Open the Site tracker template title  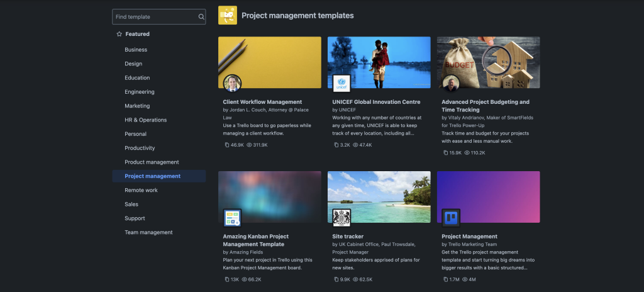pos(348,237)
